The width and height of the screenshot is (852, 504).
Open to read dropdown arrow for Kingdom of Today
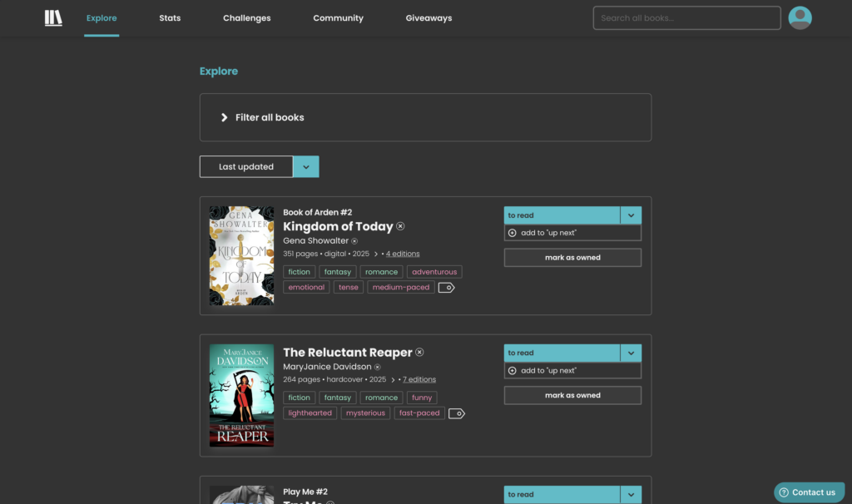[x=631, y=215]
